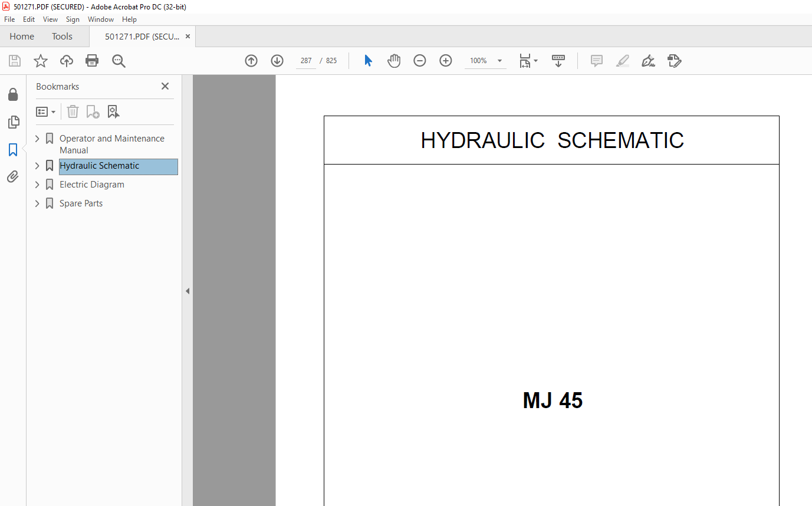The width and height of the screenshot is (812, 506).
Task: Add file to starred favorites
Action: click(40, 61)
